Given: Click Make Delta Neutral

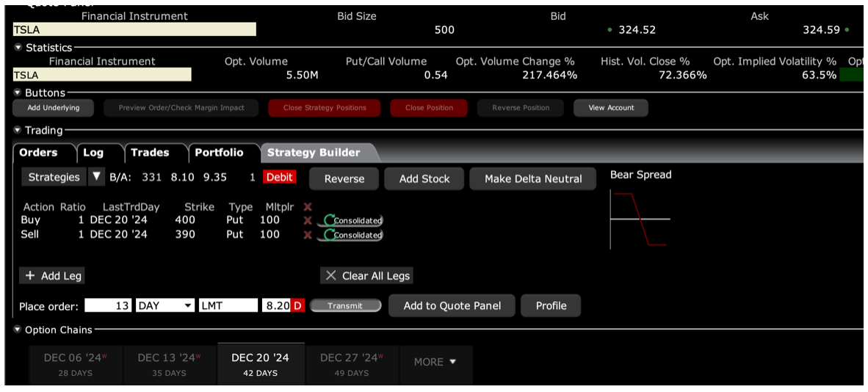Looking at the screenshot, I should [533, 179].
